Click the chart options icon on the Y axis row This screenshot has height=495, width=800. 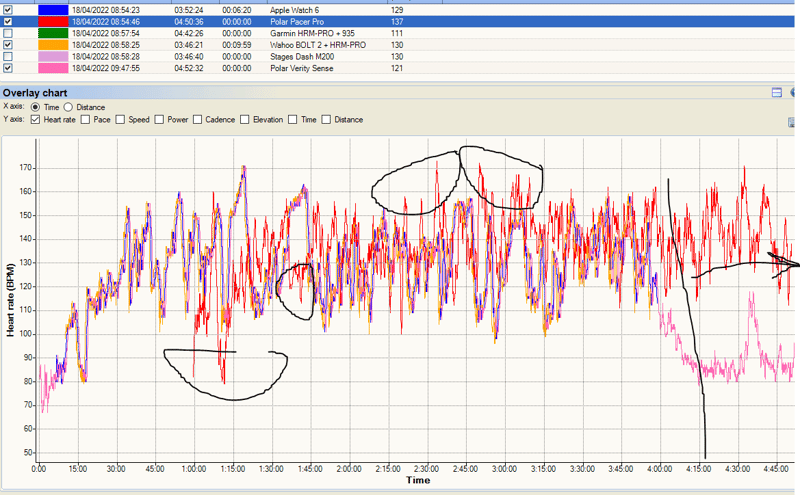click(x=792, y=122)
